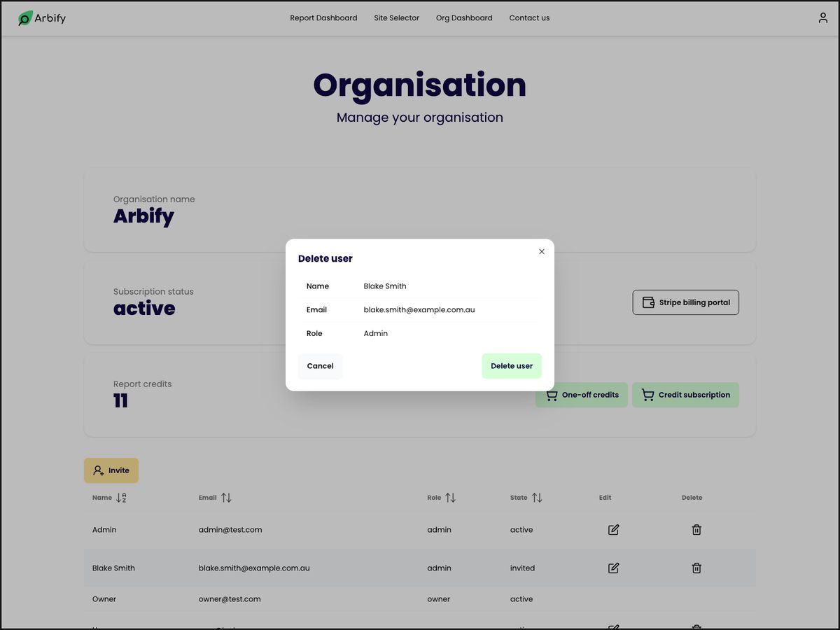Screen dimensions: 840x630
Task: Open the edit pencil for Blake Smith
Action: tap(613, 568)
